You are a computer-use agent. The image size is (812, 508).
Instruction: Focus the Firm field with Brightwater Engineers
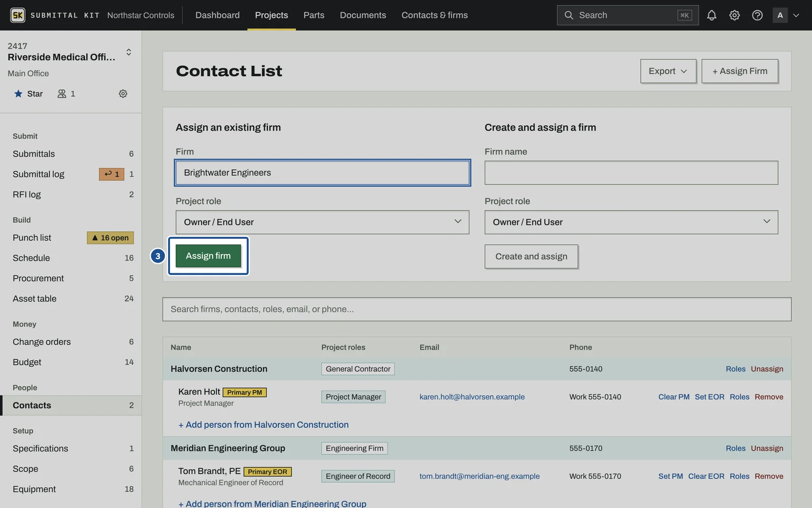(x=322, y=173)
